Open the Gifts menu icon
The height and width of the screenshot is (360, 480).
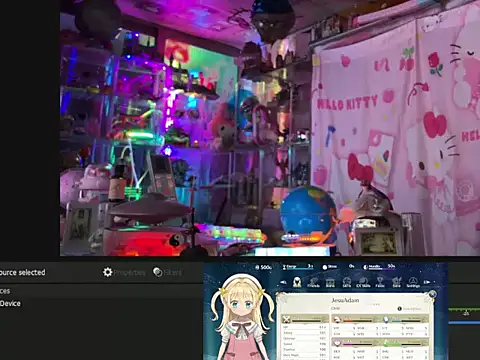coord(347,283)
